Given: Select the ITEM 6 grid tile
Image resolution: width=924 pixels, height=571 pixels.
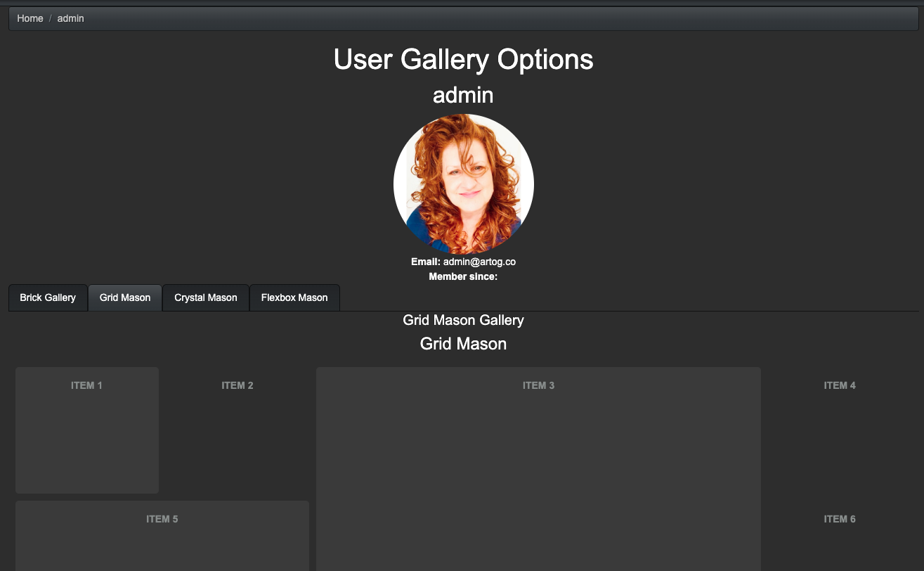Looking at the screenshot, I should [x=840, y=536].
